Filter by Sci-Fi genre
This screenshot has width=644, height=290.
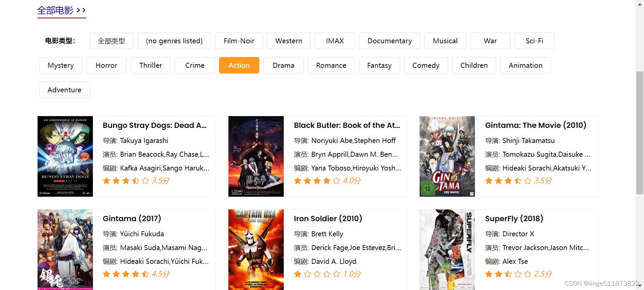click(x=534, y=41)
